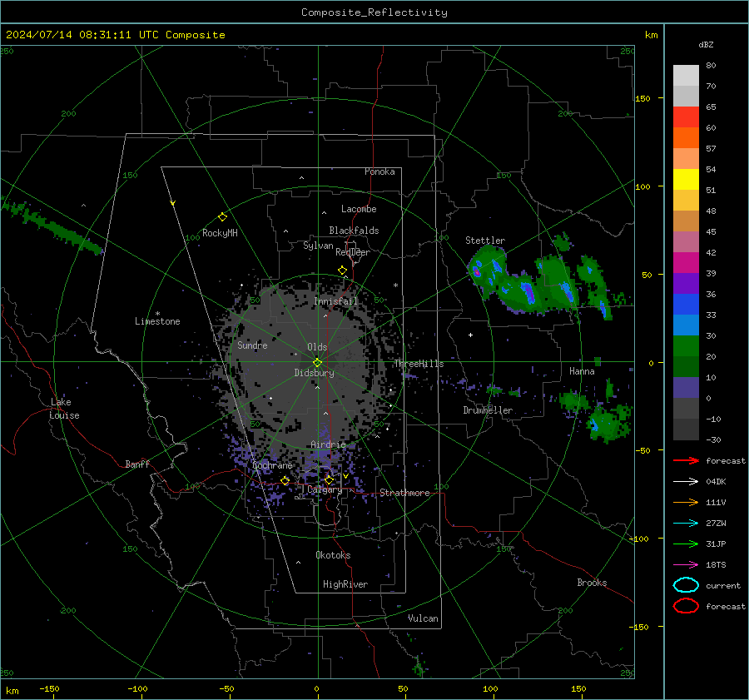Click the magenta 18TS arrow icon
The height and width of the screenshot is (700, 749).
pyautogui.click(x=686, y=565)
